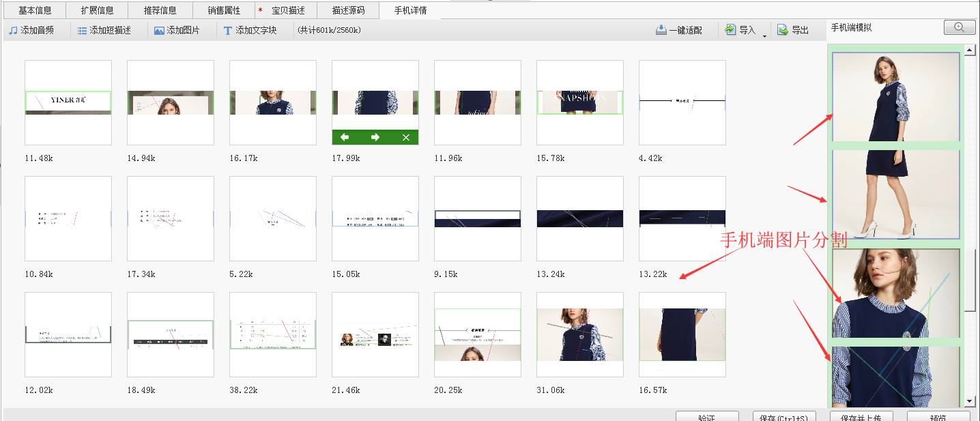Expand the 导入 (import) dropdown arrow

pyautogui.click(x=764, y=35)
